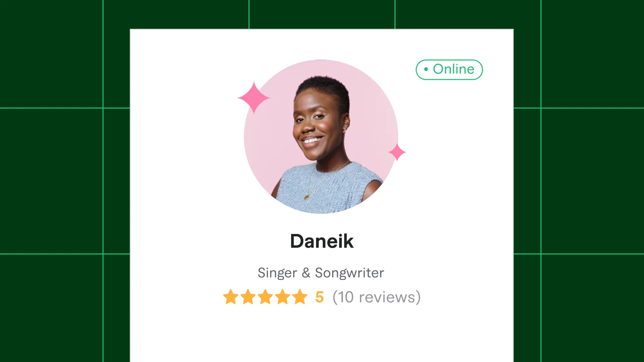Click the gold pendant in the profile photo
The width and height of the screenshot is (644, 362).
[x=306, y=197]
